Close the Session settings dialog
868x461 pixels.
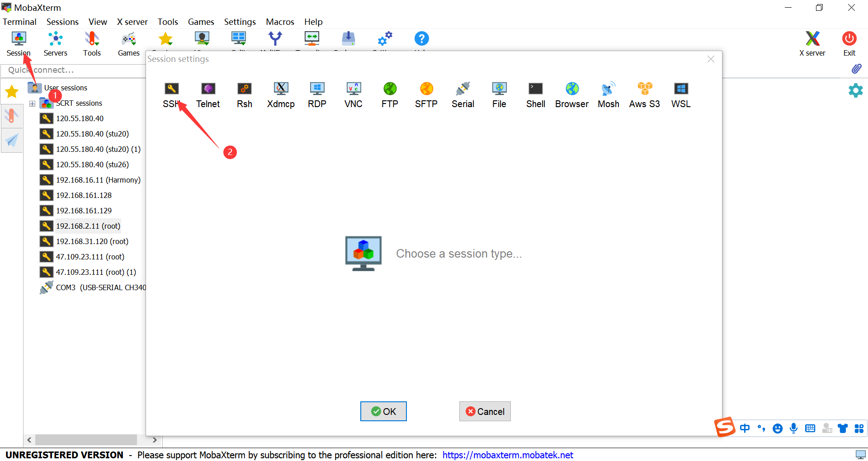[x=711, y=59]
